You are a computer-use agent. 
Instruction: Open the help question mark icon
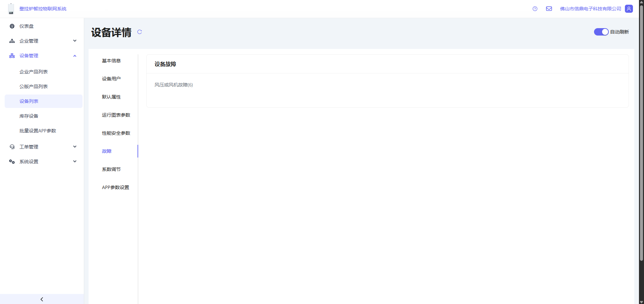535,9
